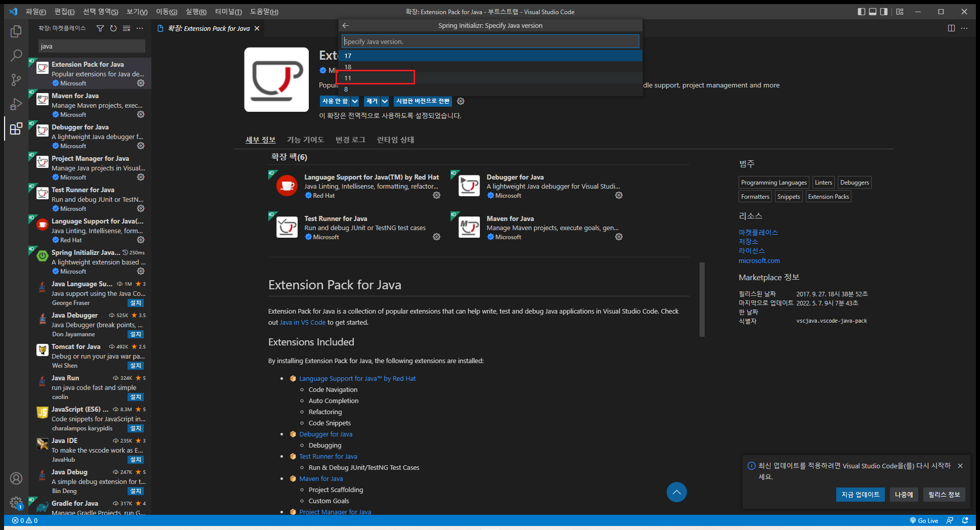Open the uninstall button dropdown arrow
The height and width of the screenshot is (530, 980).
[x=385, y=101]
